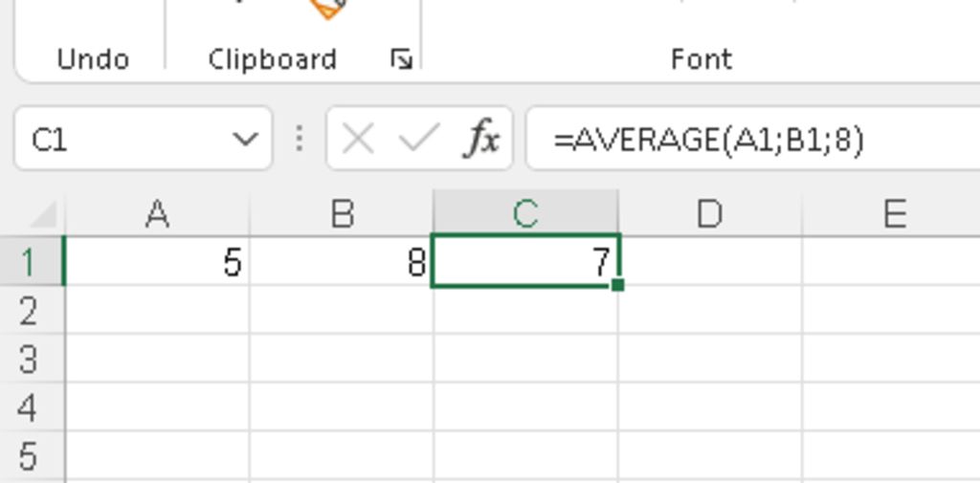
Task: Click the Select All corner triangle
Action: [43, 214]
